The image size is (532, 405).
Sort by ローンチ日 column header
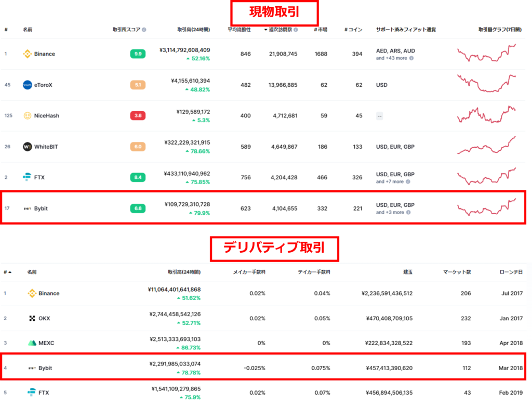[x=511, y=272]
